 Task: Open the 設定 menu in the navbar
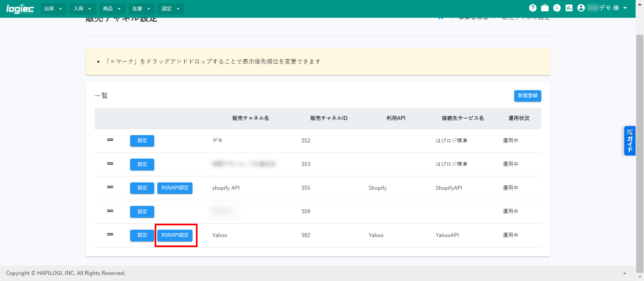171,9
